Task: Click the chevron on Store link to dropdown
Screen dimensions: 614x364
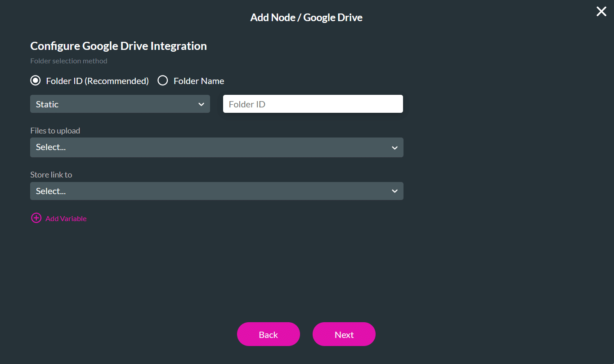Action: coord(394,191)
